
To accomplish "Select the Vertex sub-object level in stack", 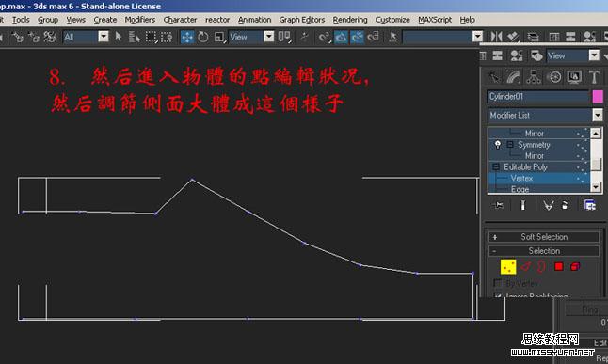I will pos(521,179).
